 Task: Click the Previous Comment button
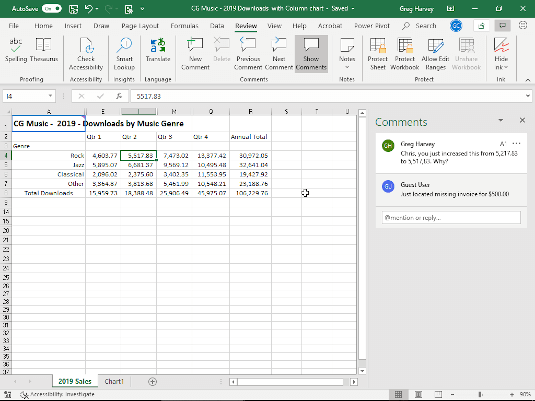tap(248, 54)
